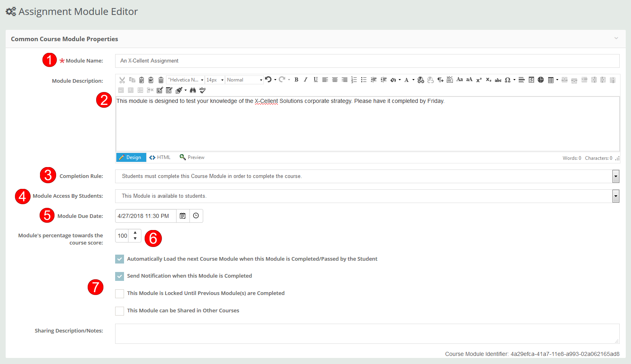Click the calendar icon beside Module Due Date
This screenshot has width=631, height=364.
click(x=183, y=215)
